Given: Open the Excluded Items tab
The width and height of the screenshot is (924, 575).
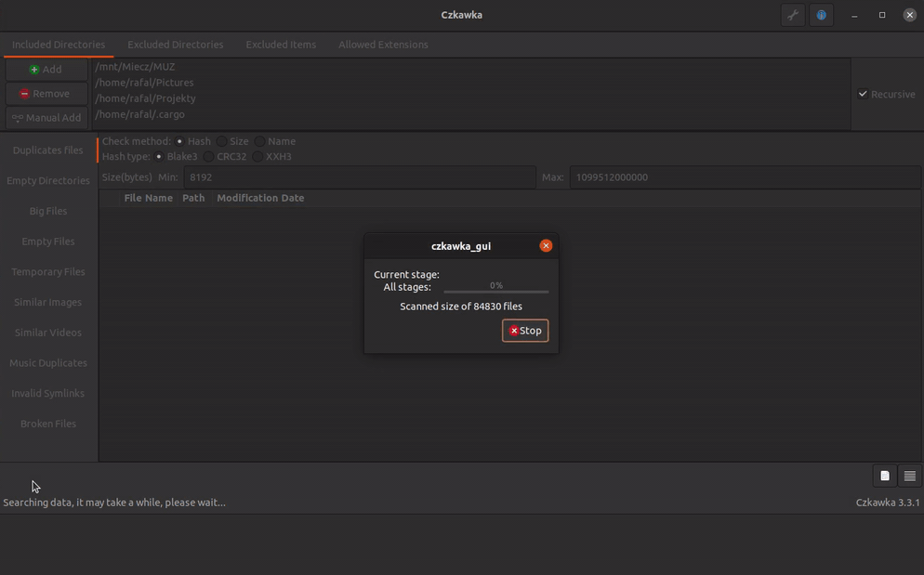Looking at the screenshot, I should pos(281,45).
